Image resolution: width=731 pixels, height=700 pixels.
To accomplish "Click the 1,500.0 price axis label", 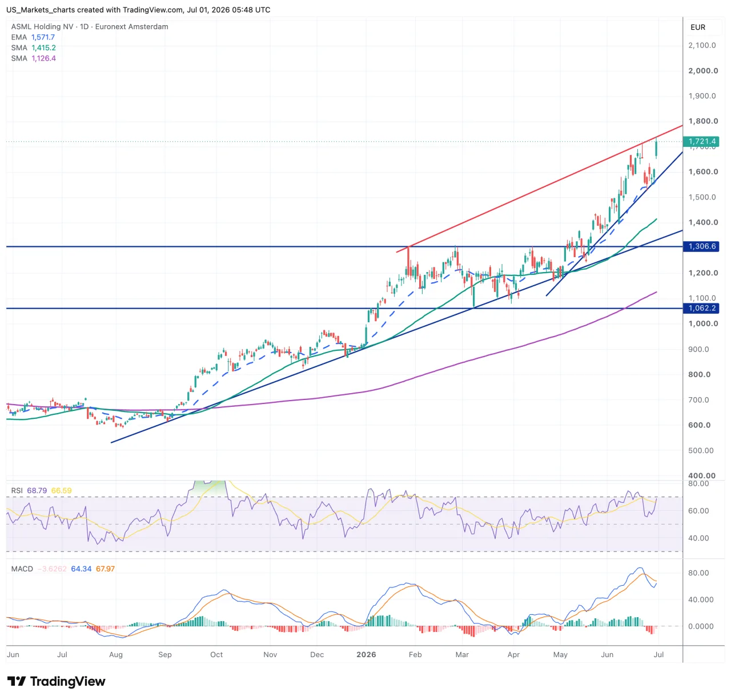I will pyautogui.click(x=702, y=197).
